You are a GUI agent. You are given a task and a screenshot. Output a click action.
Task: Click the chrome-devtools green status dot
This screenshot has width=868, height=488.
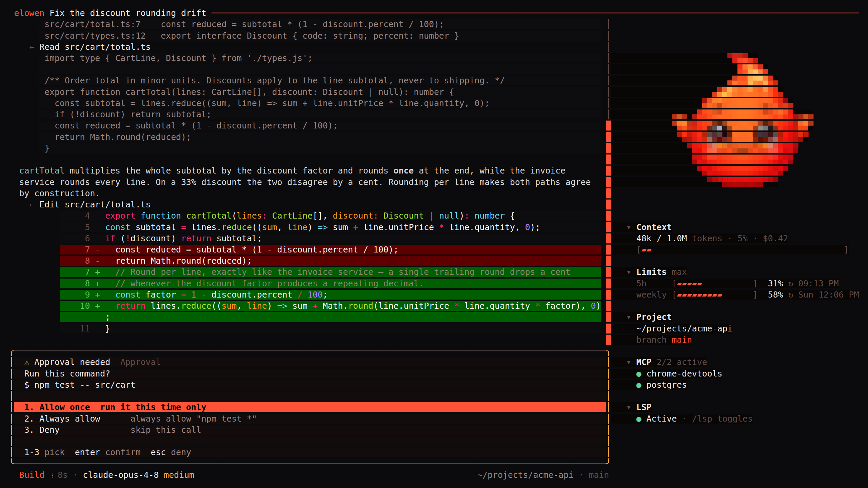639,374
